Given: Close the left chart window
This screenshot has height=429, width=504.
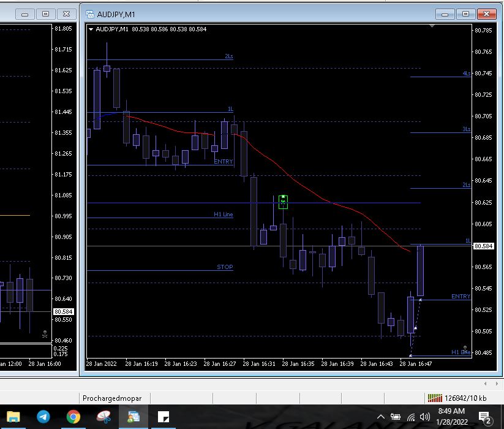Looking at the screenshot, I should [66, 14].
